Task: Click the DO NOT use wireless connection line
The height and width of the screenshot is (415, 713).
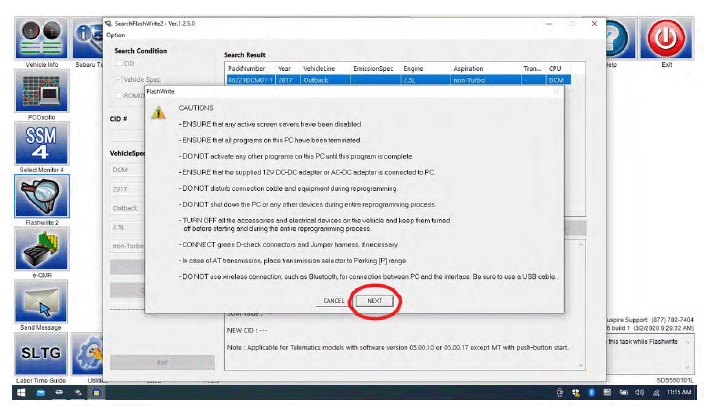Action: coord(367,277)
